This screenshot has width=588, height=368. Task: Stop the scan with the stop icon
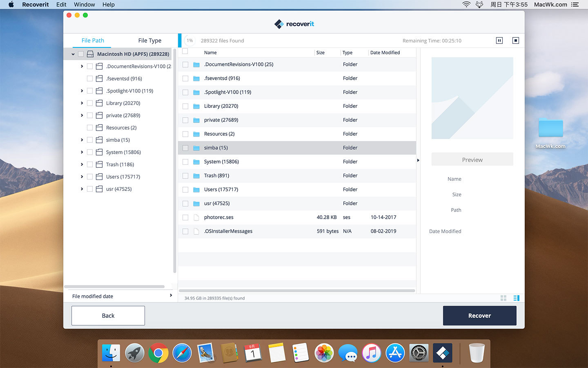(x=515, y=40)
